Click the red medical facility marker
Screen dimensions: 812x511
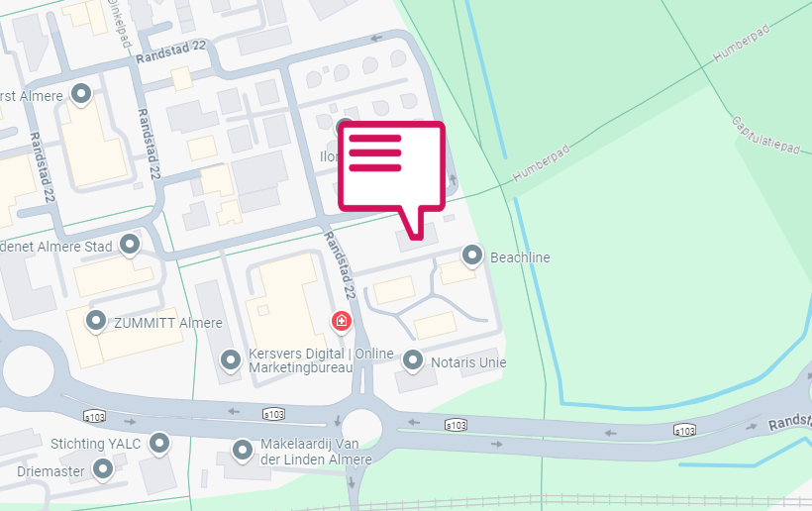(342, 322)
